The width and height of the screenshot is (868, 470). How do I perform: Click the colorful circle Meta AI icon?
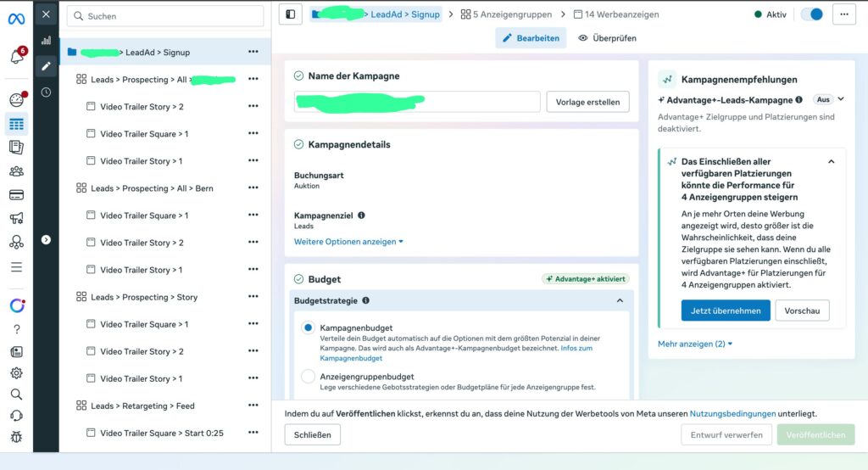pos(17,305)
